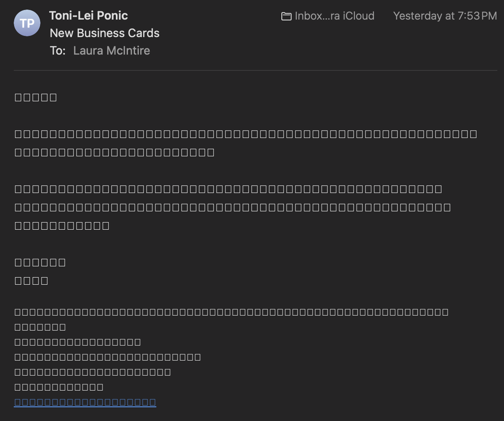
Task: Click the "To:" field label
Action: tap(58, 50)
